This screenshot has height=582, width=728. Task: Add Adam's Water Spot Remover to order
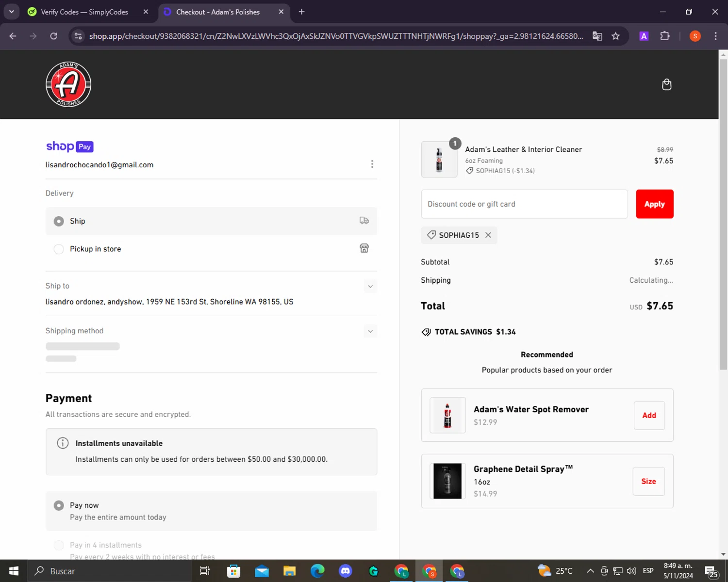[649, 415]
